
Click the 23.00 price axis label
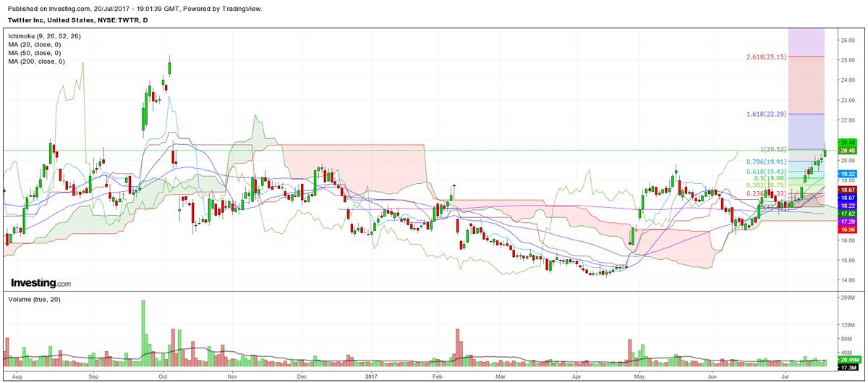coord(848,101)
